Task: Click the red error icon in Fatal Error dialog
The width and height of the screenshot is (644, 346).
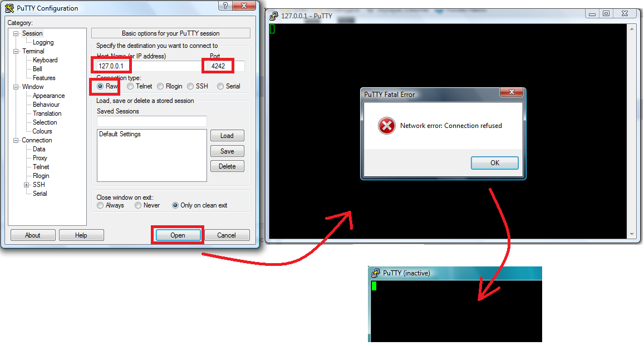Action: point(386,126)
